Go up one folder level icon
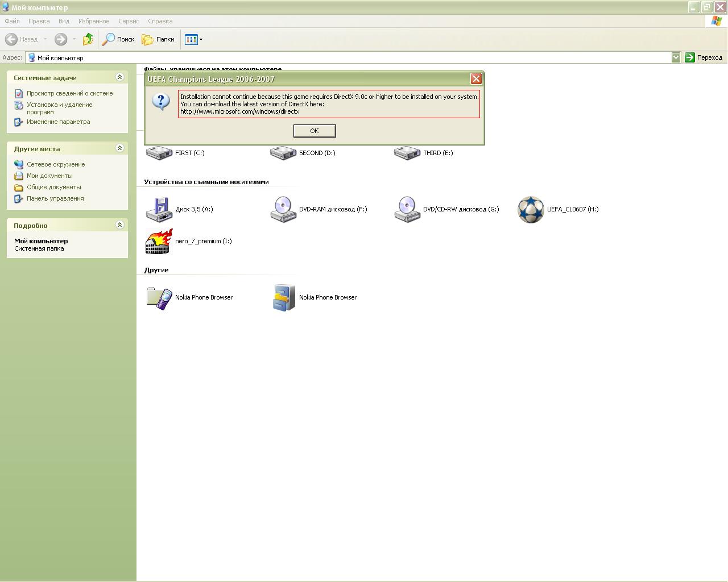The image size is (728, 582). (88, 39)
